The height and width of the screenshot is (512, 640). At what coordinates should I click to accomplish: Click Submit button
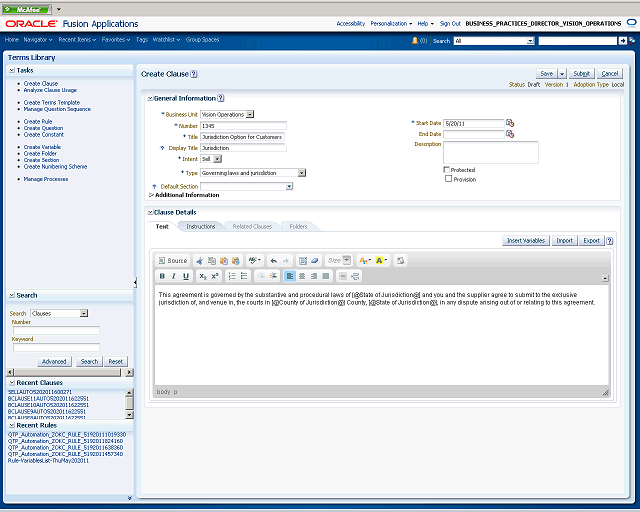(x=581, y=73)
